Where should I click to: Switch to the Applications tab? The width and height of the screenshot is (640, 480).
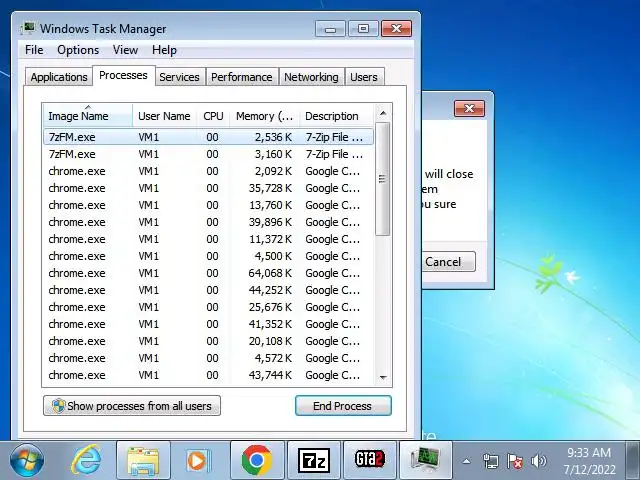(x=59, y=77)
